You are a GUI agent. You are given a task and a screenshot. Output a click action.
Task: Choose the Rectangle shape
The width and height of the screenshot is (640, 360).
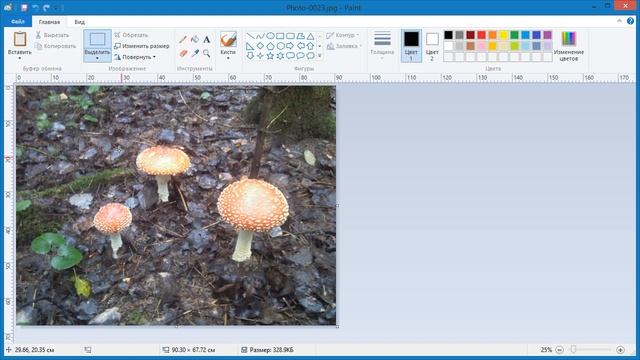click(x=280, y=36)
